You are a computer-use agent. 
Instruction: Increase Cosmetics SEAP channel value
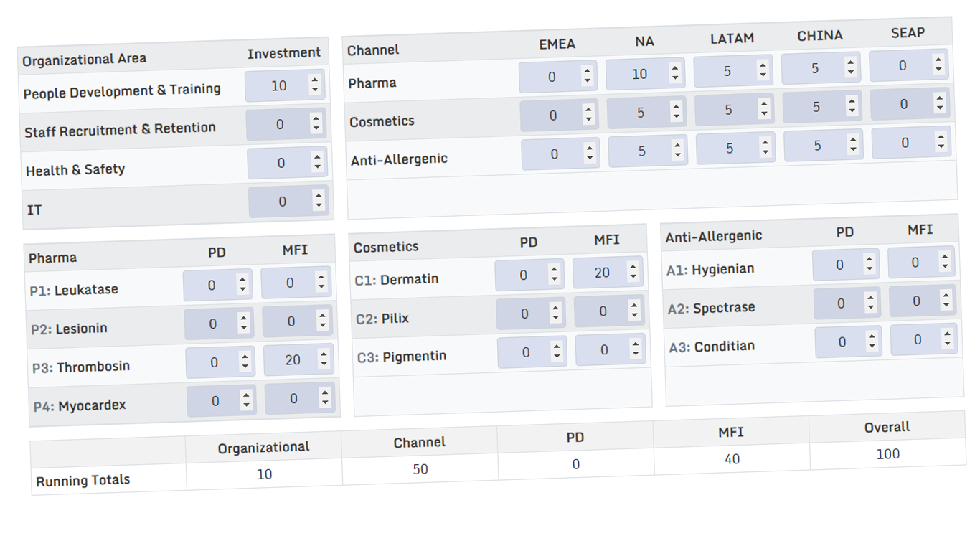[939, 99]
